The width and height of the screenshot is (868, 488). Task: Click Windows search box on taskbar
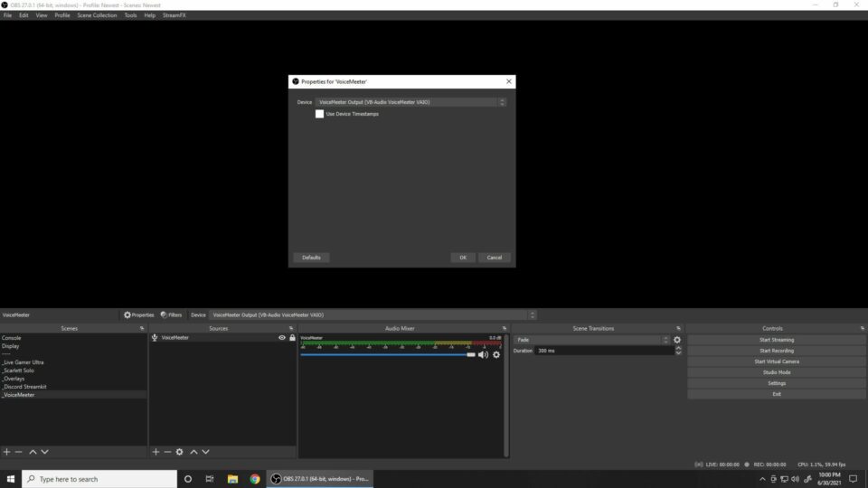[99, 479]
